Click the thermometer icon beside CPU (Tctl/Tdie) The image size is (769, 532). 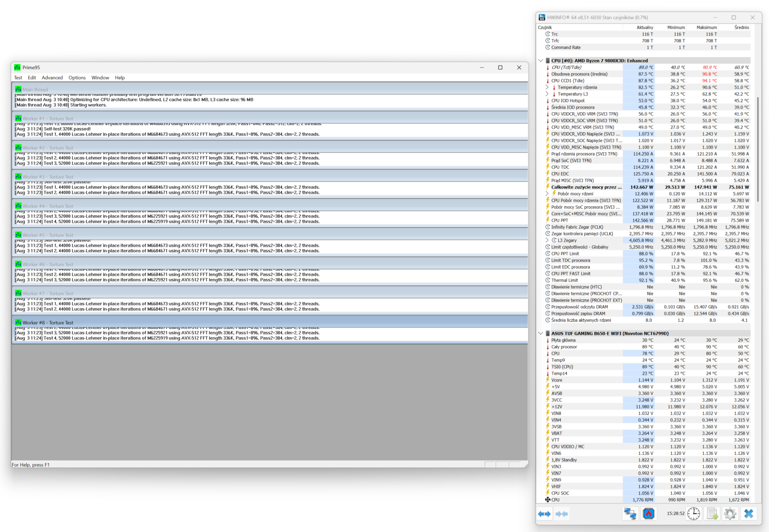coord(548,68)
